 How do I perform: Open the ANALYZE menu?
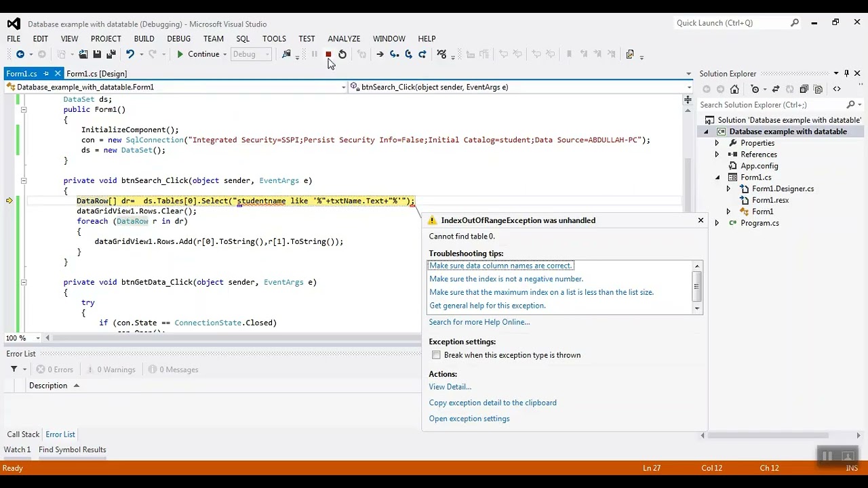[344, 39]
